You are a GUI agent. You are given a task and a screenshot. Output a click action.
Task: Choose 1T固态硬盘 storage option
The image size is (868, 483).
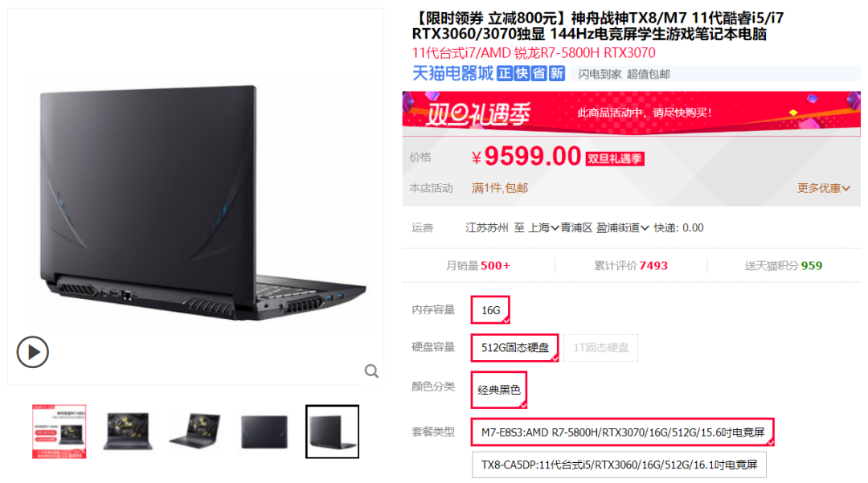tap(600, 347)
